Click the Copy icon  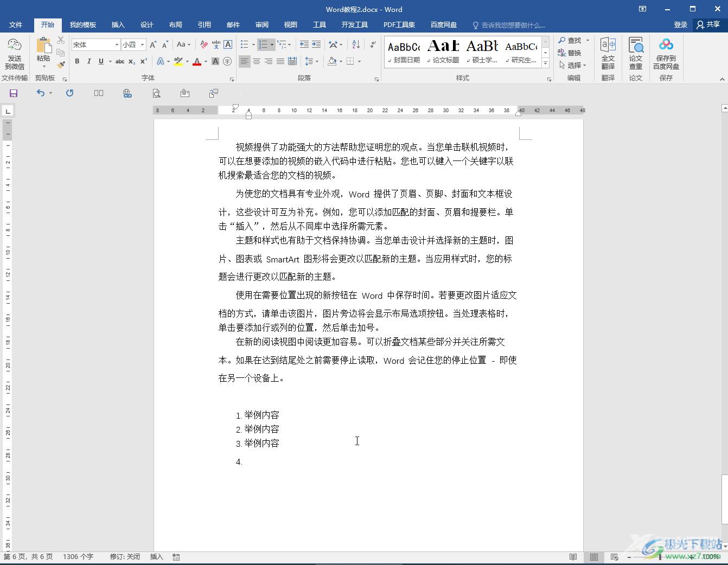(61, 53)
